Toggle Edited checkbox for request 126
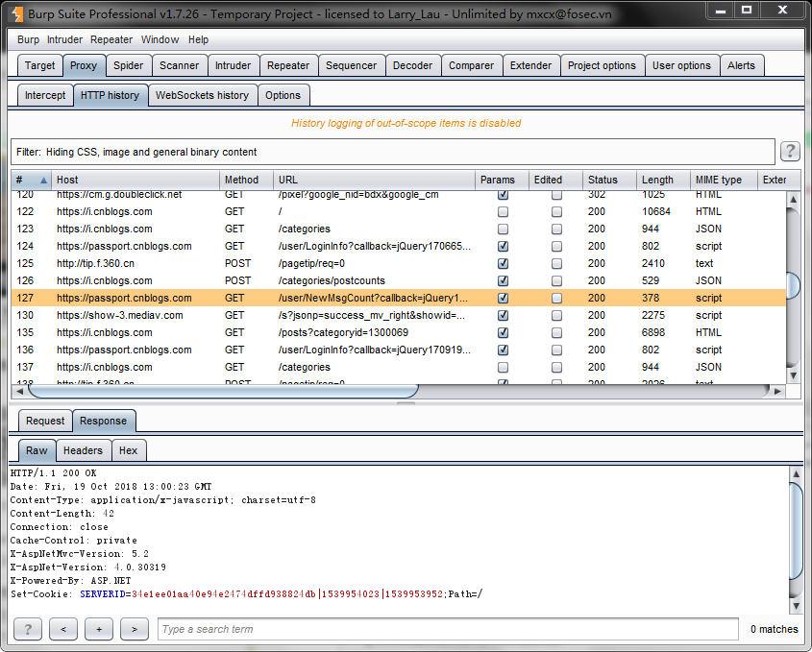This screenshot has width=812, height=652. pos(556,281)
